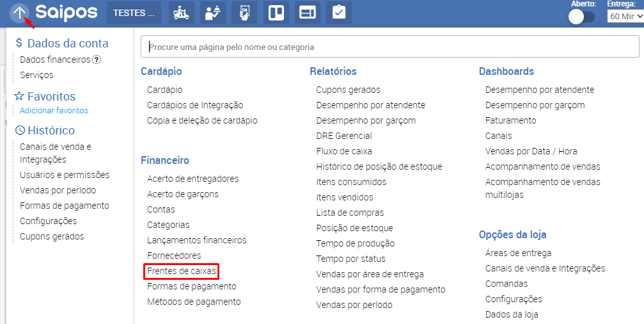The image size is (644, 324).
Task: Open the kanban board icon
Action: [x=276, y=13]
